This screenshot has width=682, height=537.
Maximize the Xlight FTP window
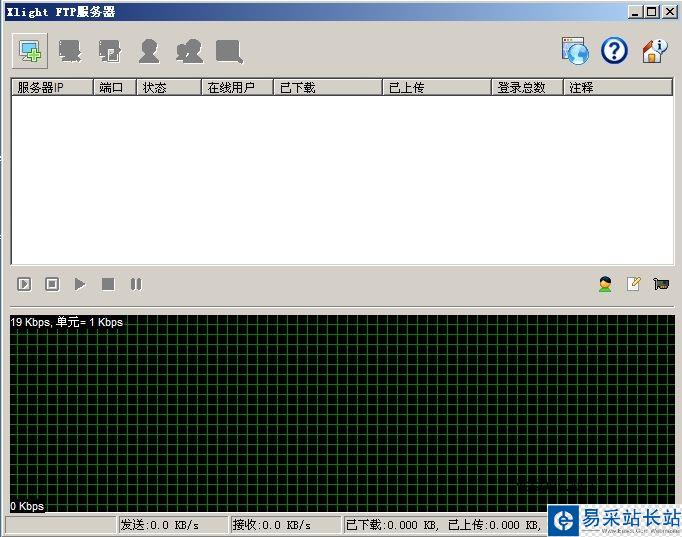click(x=652, y=12)
